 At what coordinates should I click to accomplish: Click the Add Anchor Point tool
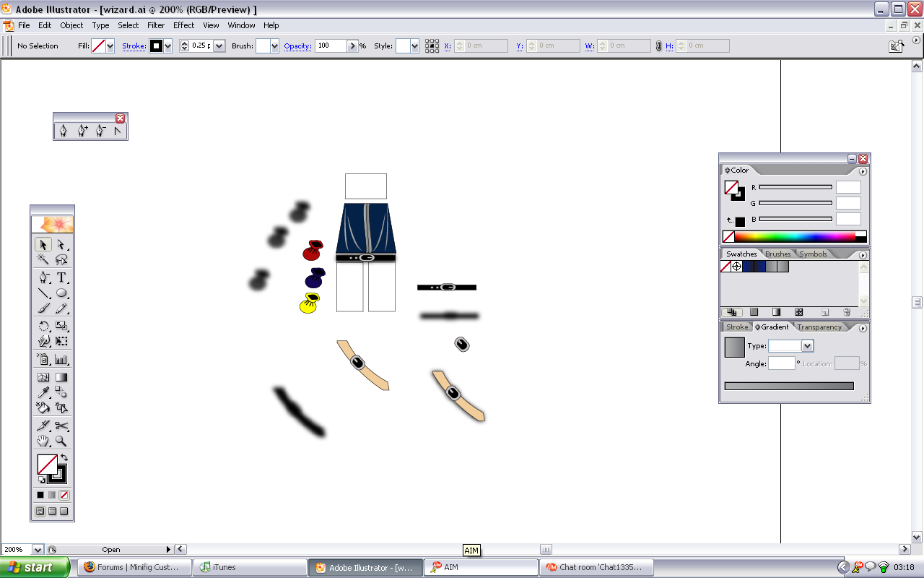click(x=82, y=131)
